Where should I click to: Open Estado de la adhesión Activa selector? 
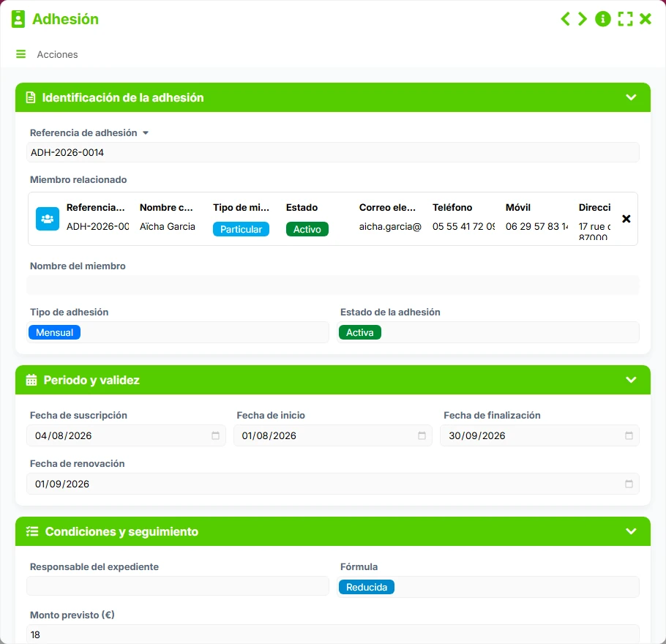pos(488,332)
